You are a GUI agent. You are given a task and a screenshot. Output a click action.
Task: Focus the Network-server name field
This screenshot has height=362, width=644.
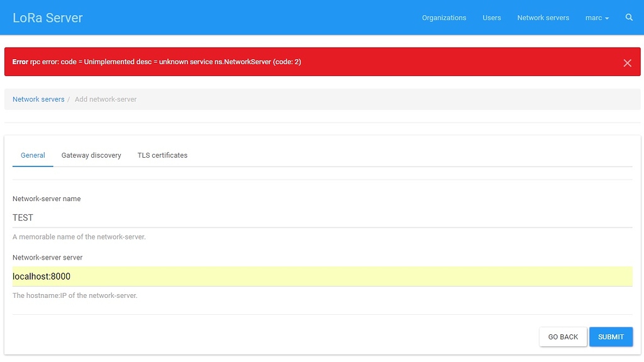323,217
